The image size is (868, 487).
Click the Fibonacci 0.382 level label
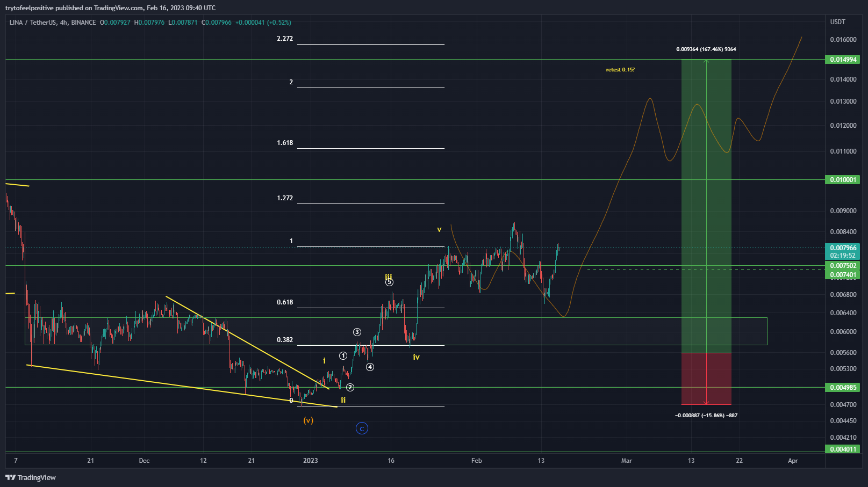tap(285, 340)
